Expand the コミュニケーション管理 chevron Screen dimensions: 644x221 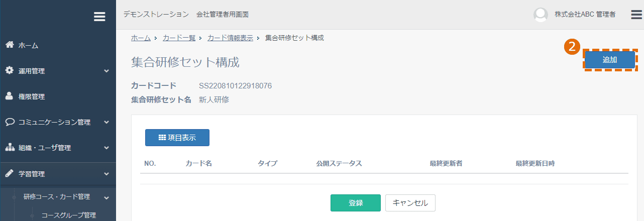click(106, 122)
